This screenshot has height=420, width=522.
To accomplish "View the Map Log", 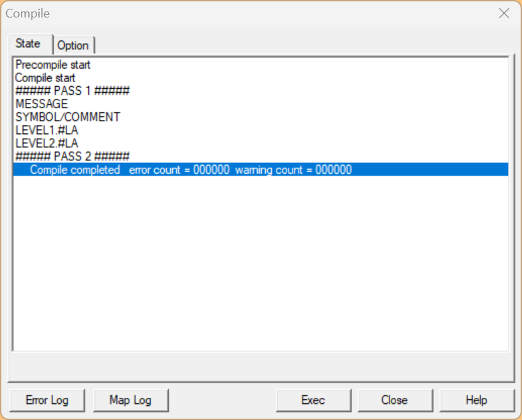I will [x=130, y=400].
